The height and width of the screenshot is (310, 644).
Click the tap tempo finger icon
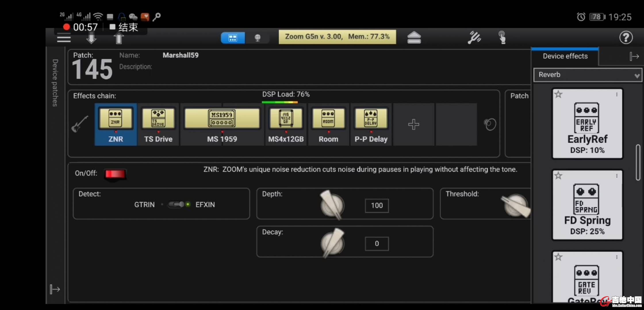click(502, 38)
